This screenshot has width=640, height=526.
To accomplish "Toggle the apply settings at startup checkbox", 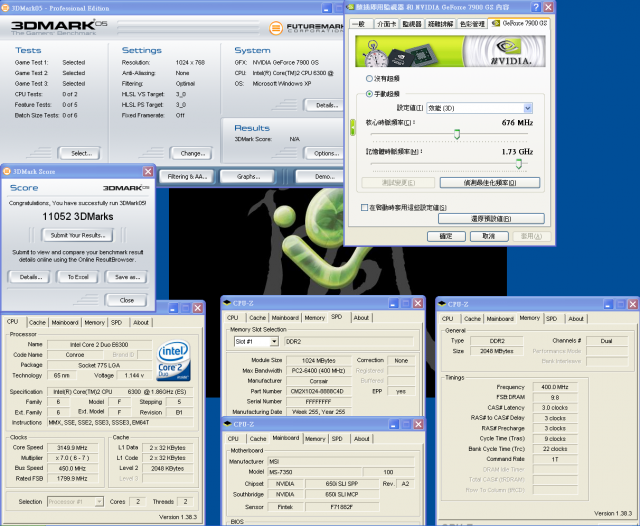I will click(364, 208).
